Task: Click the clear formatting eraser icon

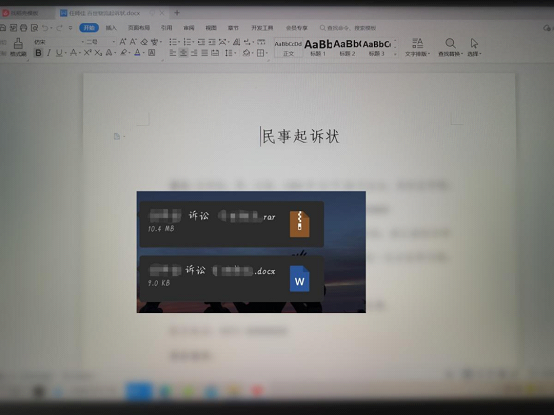Action: 144,42
